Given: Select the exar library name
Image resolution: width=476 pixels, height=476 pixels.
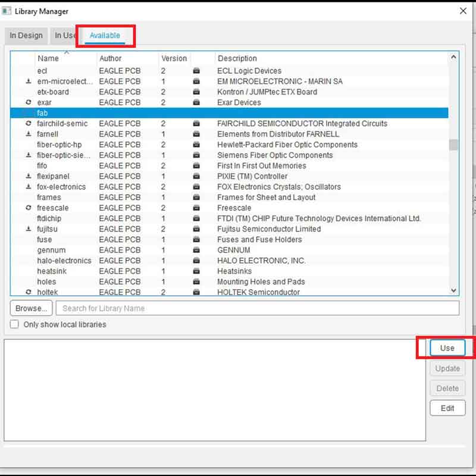Looking at the screenshot, I should tap(44, 102).
